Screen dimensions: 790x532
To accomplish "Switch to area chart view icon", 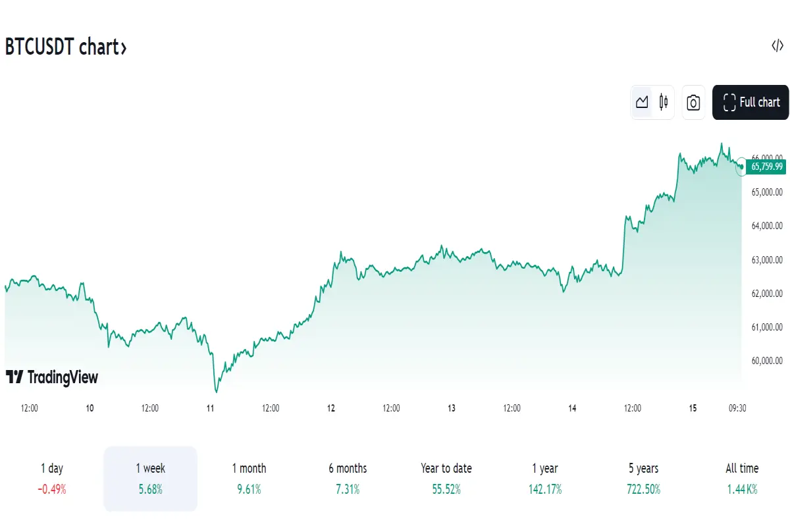I will click(642, 103).
